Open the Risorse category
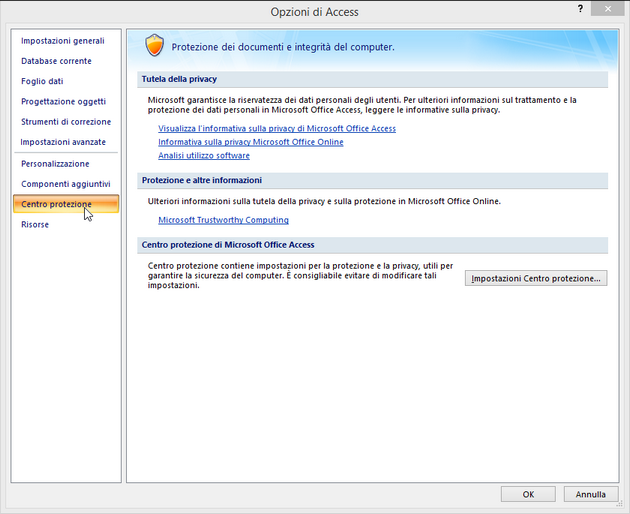 pos(35,224)
